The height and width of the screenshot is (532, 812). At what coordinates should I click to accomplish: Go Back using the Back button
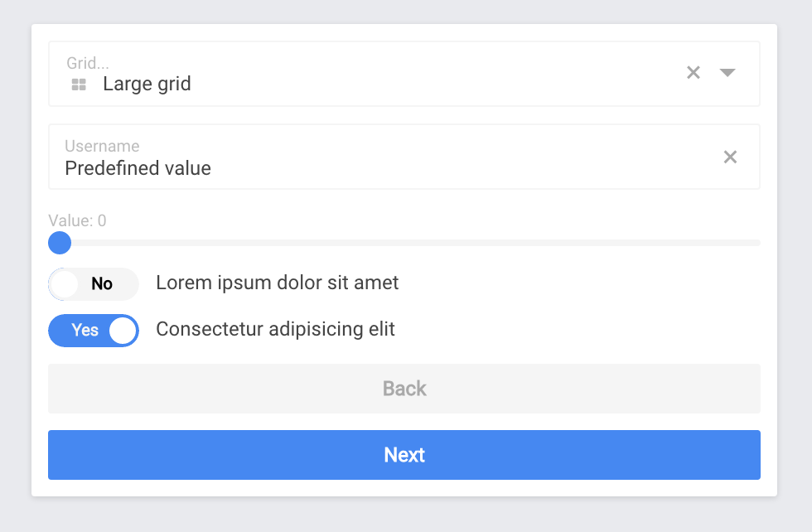click(x=404, y=388)
